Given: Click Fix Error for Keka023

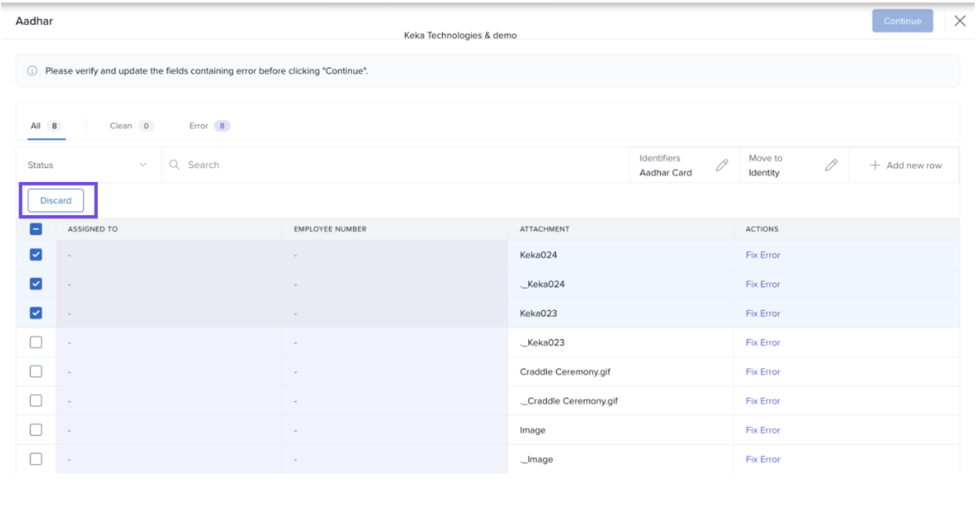Looking at the screenshot, I should pyautogui.click(x=762, y=314).
